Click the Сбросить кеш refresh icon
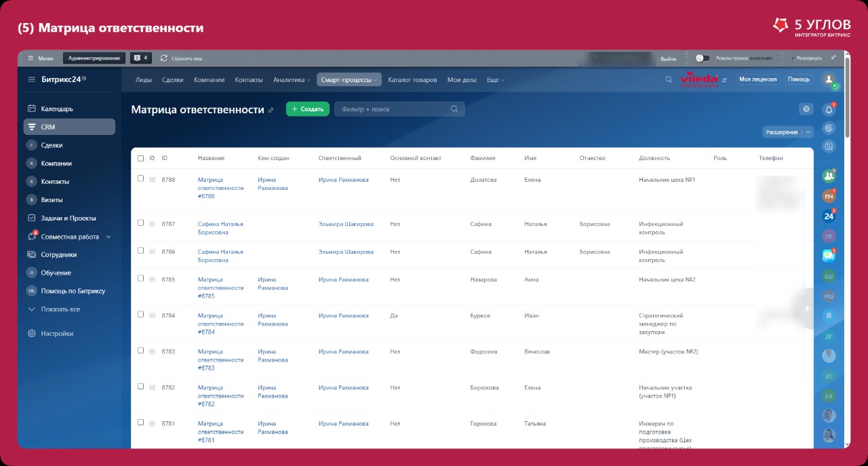 click(x=164, y=58)
